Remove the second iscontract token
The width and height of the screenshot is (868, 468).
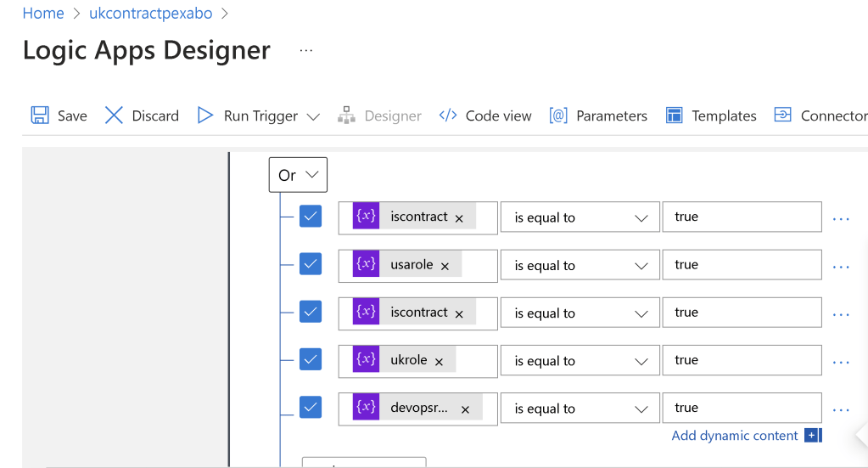[459, 314]
